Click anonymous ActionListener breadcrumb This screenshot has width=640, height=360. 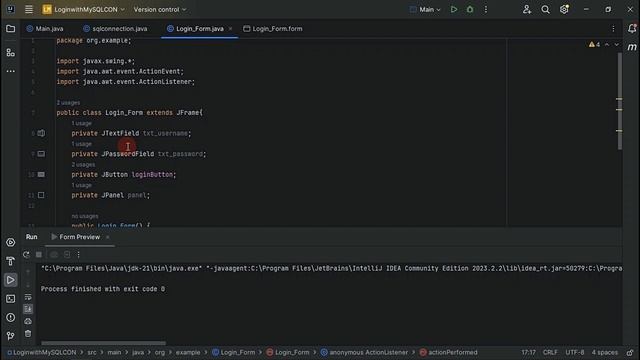point(364,352)
